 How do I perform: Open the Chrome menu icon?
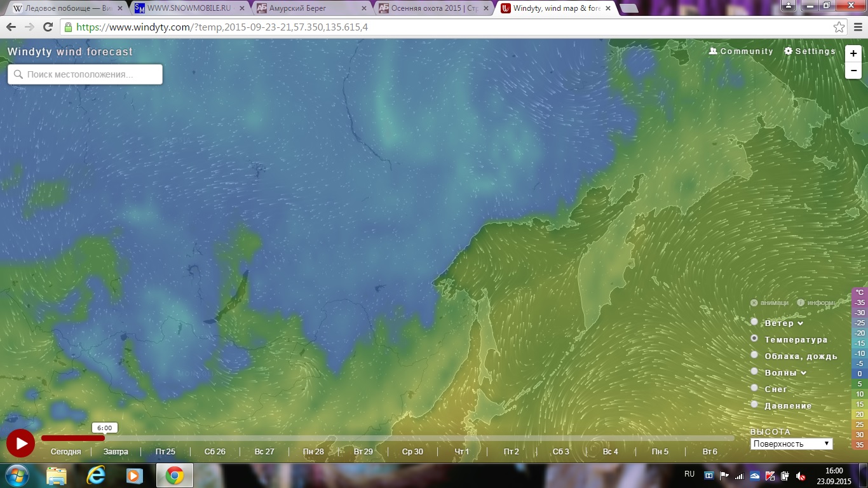(x=857, y=27)
